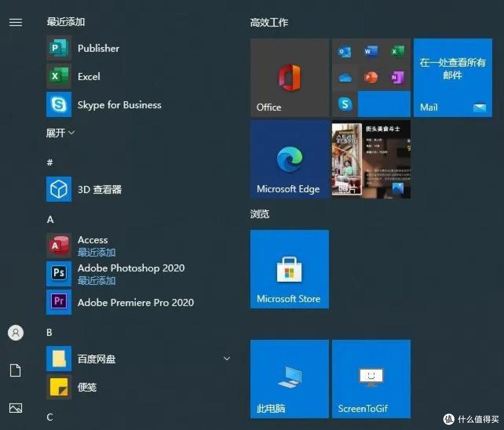
Task: Open OneDrive icon in Office apps tile
Action: [x=344, y=78]
